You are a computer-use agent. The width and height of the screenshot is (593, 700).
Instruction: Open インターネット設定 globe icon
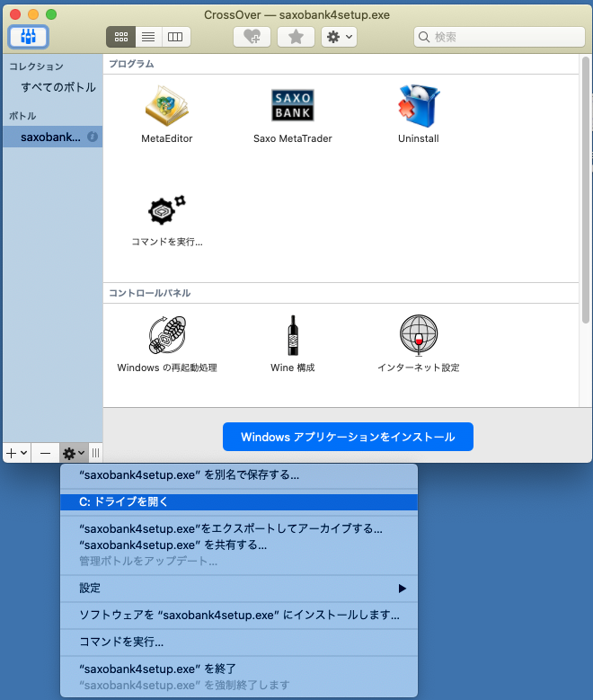pos(419,335)
